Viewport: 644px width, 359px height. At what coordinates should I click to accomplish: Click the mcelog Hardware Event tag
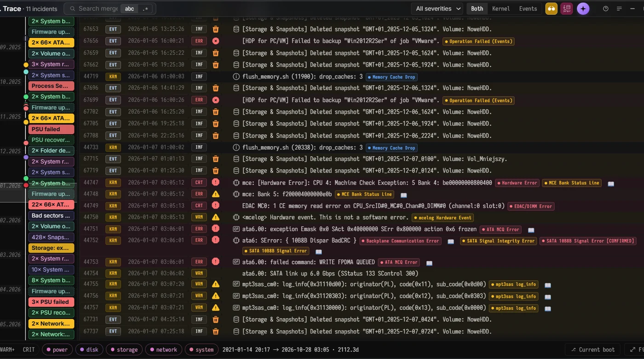point(443,218)
